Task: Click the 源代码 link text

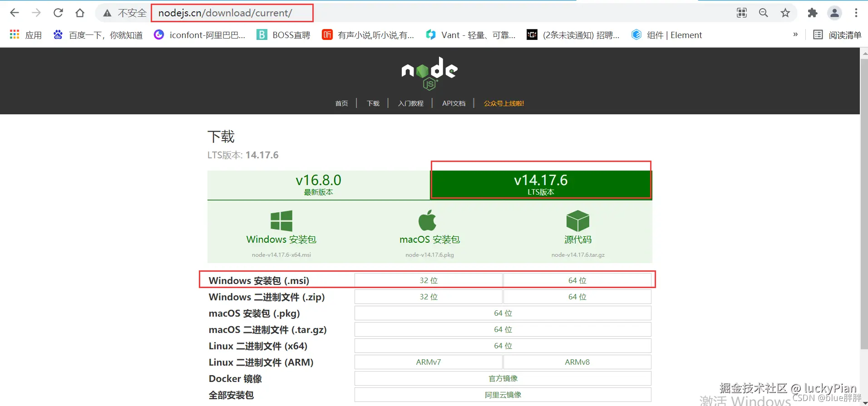Action: point(578,240)
